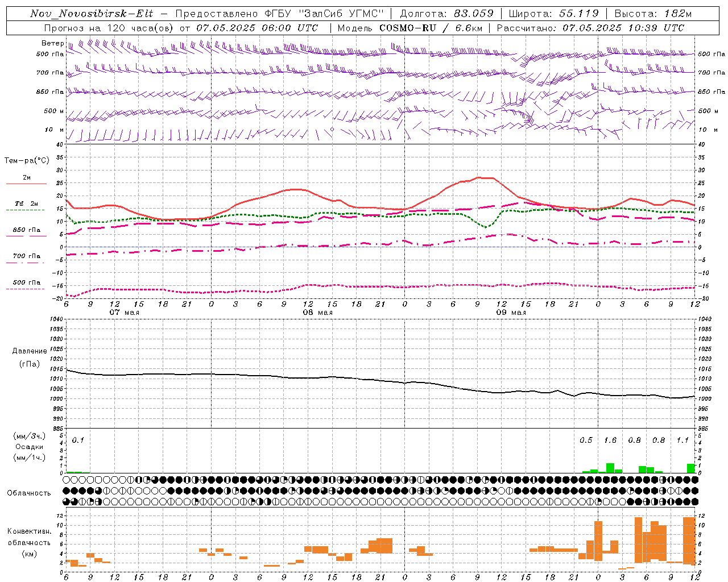Click the longitude value Долгота: 83.059
This screenshot has height=582, width=728.
click(446, 14)
